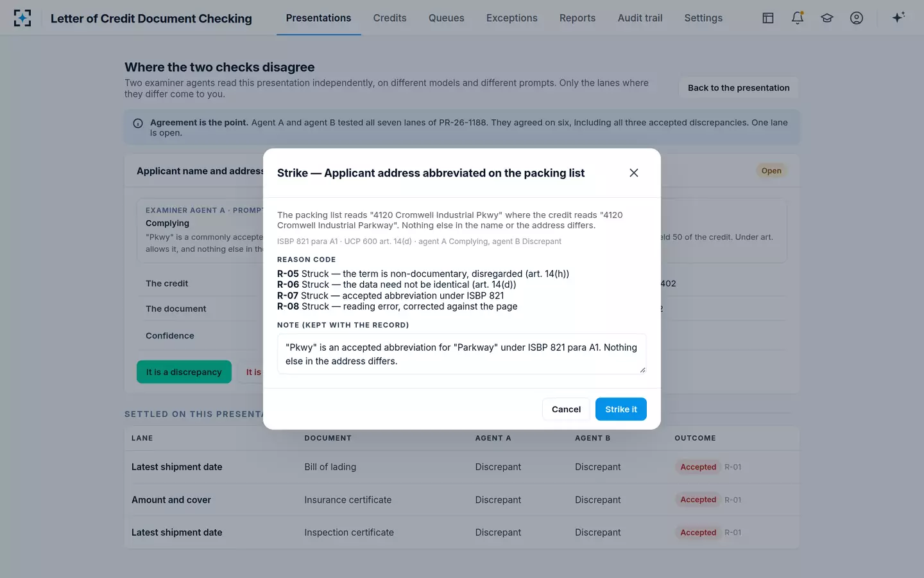Close the Strike dialog with the X icon
The image size is (924, 578).
[634, 173]
